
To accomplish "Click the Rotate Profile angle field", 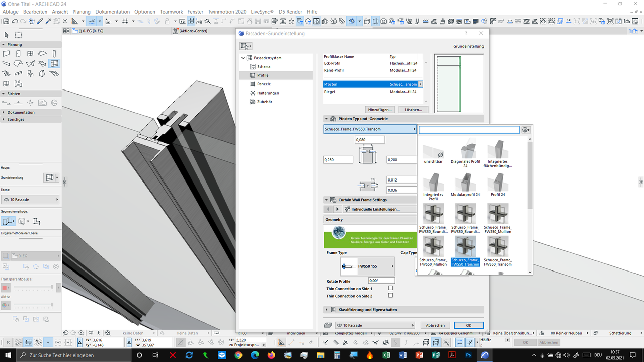I will point(381,280).
